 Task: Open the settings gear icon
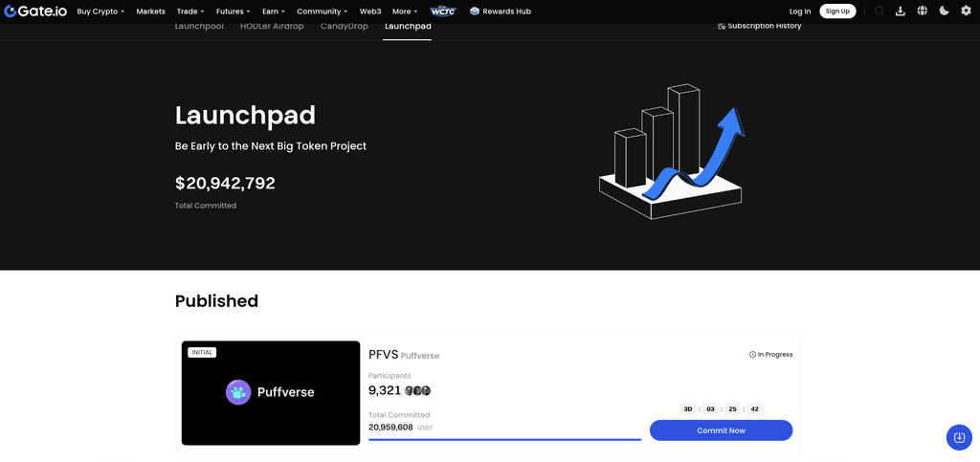tap(966, 11)
